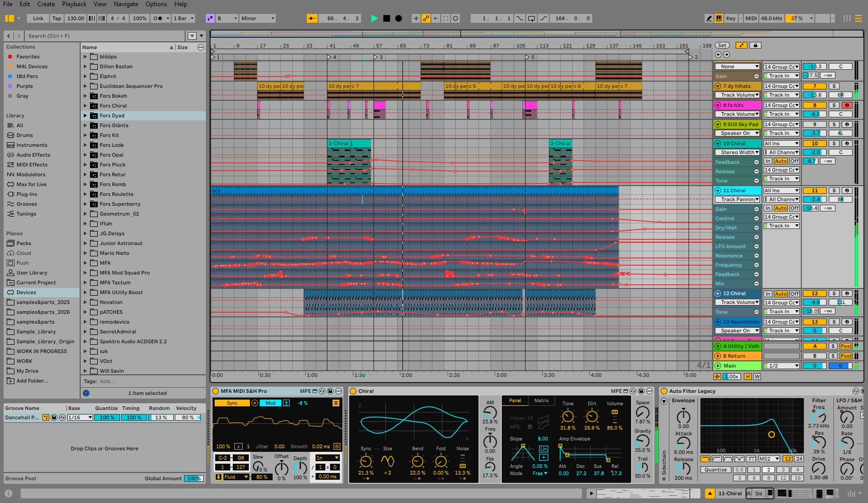Viewport: 868px width, 503px height.
Task: Switch to the Matrix tab in Chiral
Action: 541,401
